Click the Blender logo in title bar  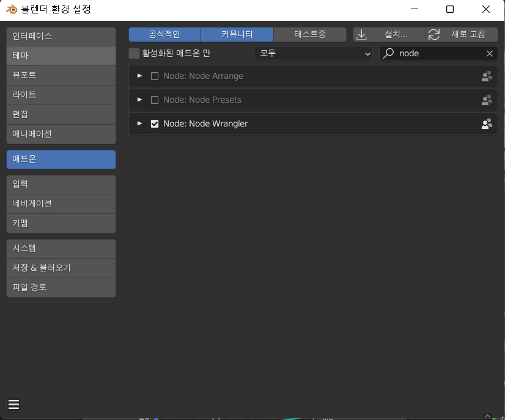click(12, 9)
